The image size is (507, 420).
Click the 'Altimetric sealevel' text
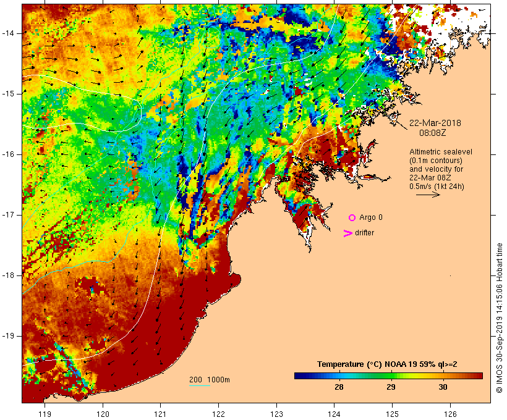pos(441,152)
